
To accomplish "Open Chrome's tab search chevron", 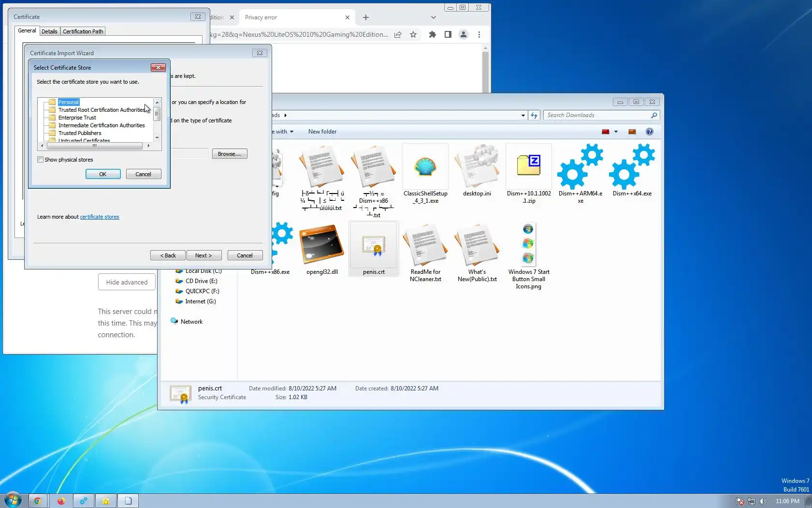I will click(434, 17).
